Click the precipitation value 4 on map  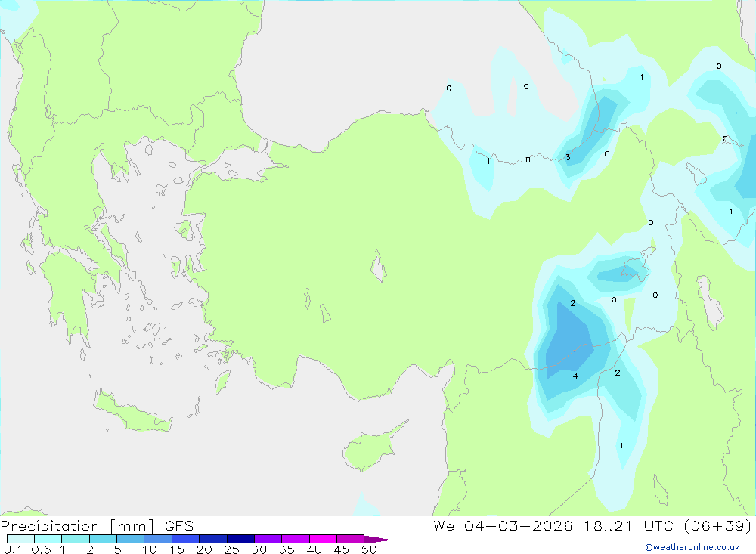pos(575,376)
